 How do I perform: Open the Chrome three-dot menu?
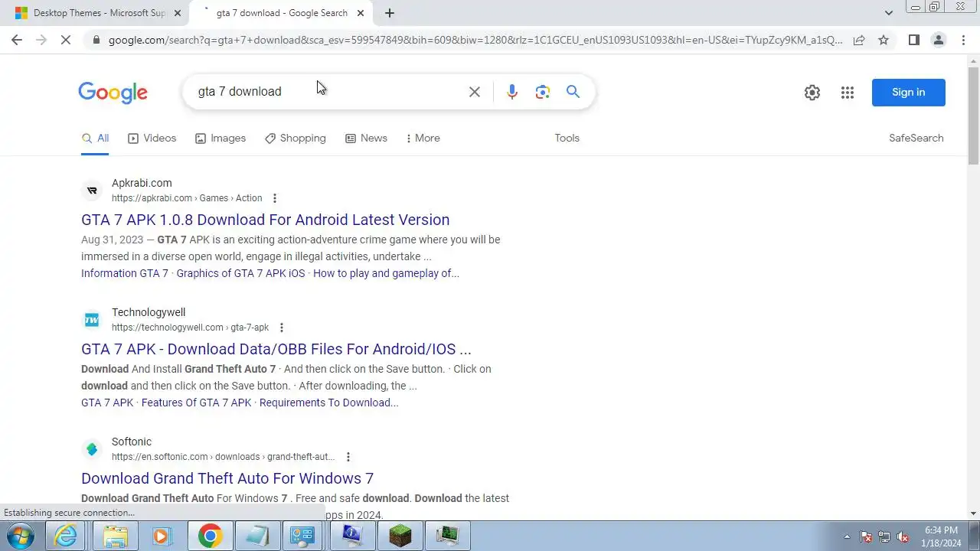pos(962,40)
